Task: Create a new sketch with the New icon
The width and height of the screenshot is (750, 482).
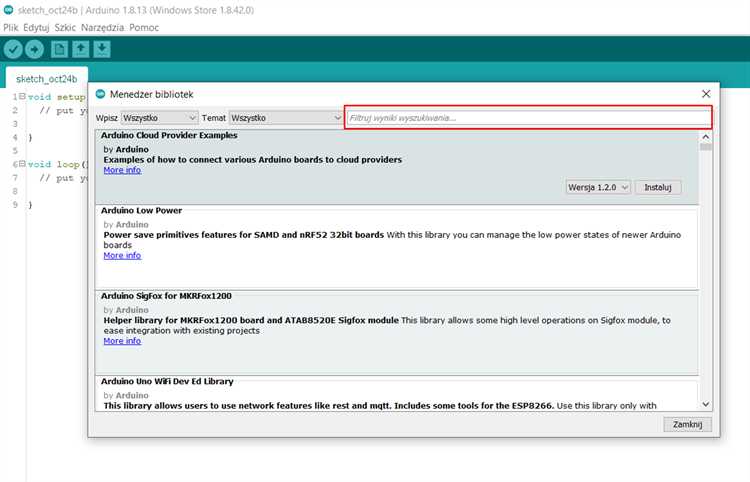Action: [59, 49]
